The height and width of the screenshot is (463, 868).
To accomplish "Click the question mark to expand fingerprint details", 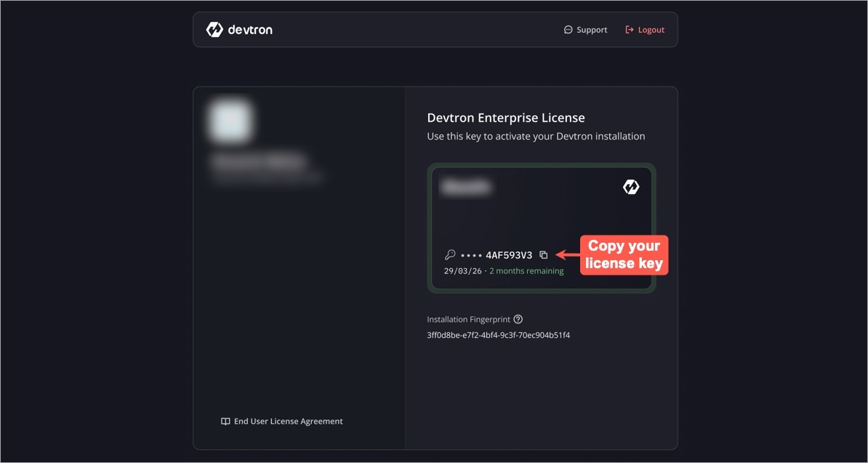I will [518, 318].
